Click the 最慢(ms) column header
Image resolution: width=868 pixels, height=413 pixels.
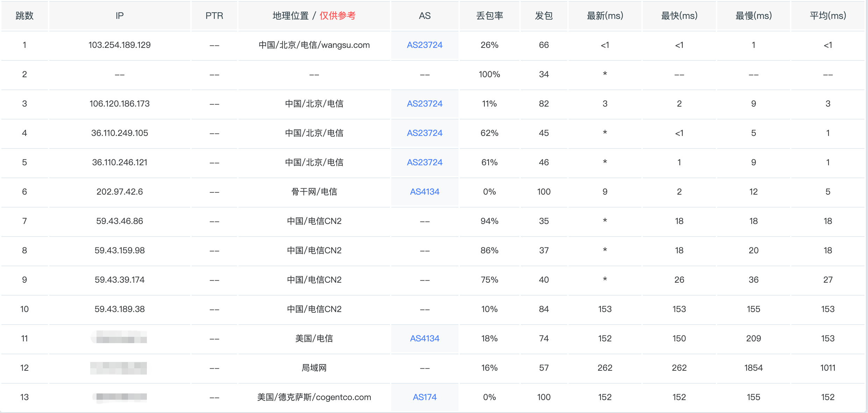click(x=753, y=16)
